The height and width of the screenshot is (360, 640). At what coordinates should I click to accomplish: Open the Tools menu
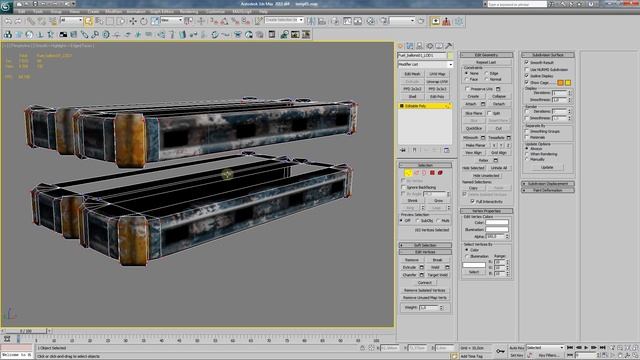click(x=38, y=11)
